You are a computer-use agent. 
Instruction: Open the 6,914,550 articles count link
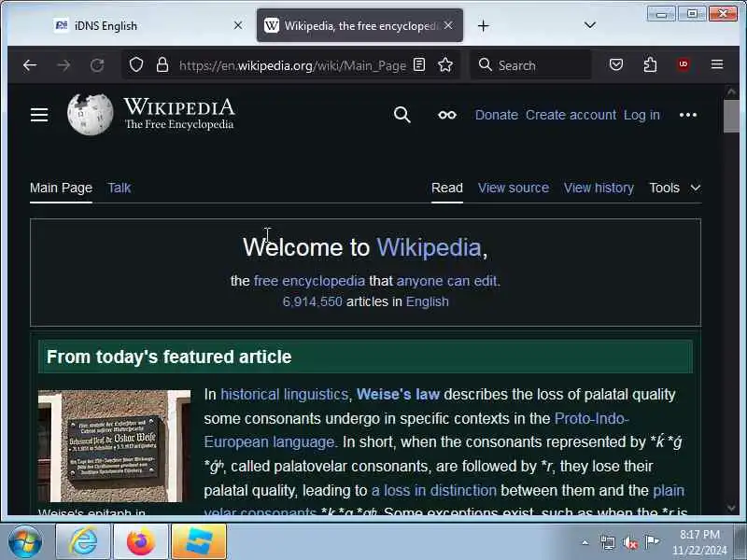tap(312, 301)
